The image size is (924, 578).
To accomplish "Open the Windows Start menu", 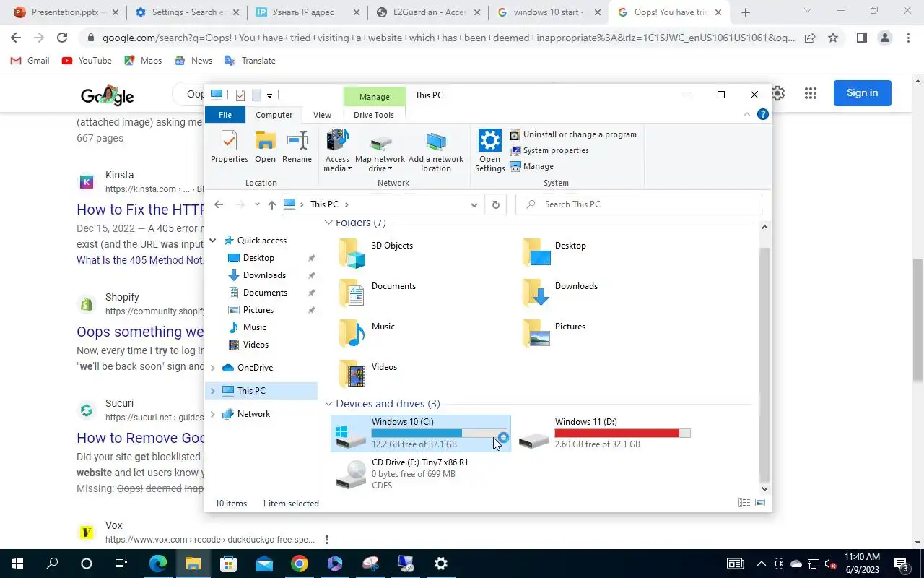I will coord(16,564).
